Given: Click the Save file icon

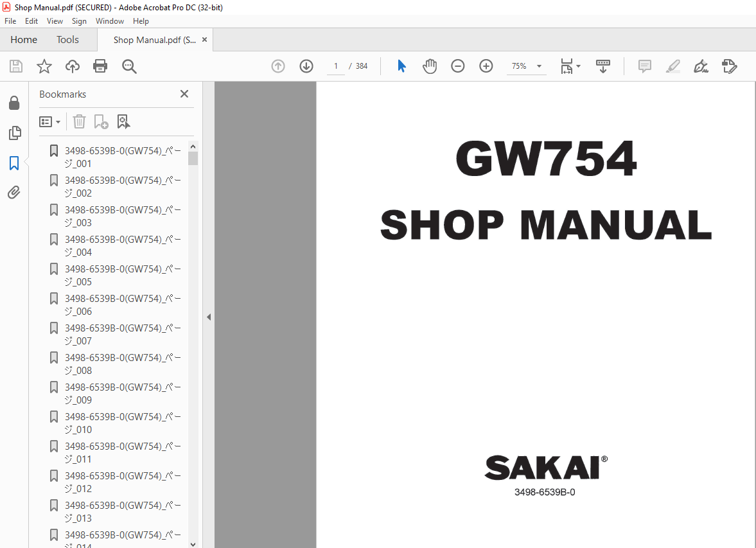Looking at the screenshot, I should (x=16, y=66).
